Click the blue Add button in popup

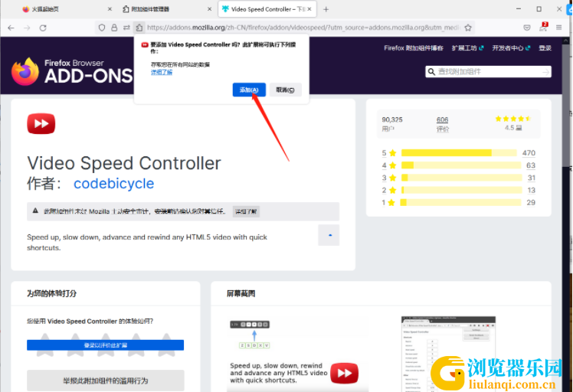coord(249,90)
